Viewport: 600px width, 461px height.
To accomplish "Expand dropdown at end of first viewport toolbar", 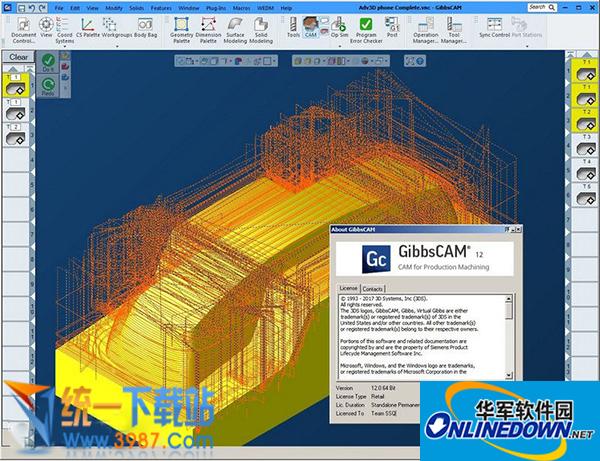I will (274, 61).
